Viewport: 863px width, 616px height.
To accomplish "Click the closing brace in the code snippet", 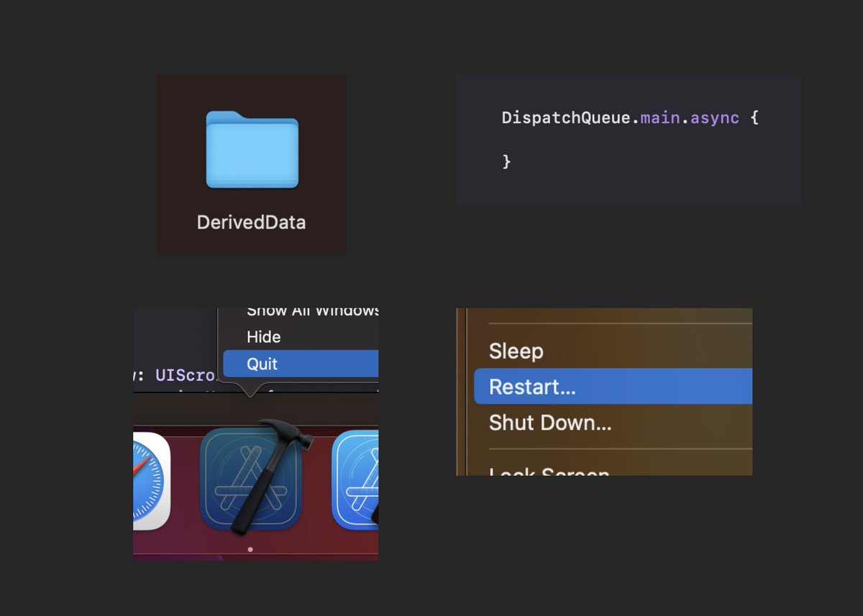I will coord(506,161).
